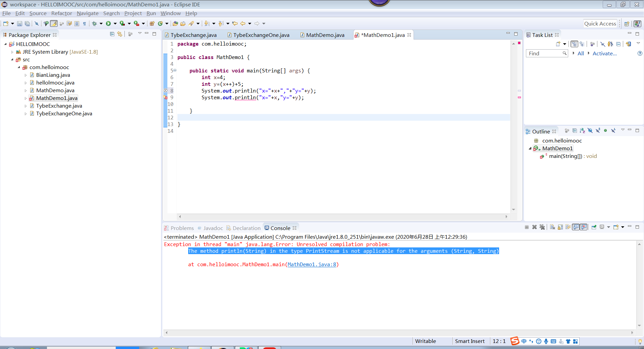Click the Save All icon in the toolbar
Screen dimensions: 644x349
click(28, 23)
